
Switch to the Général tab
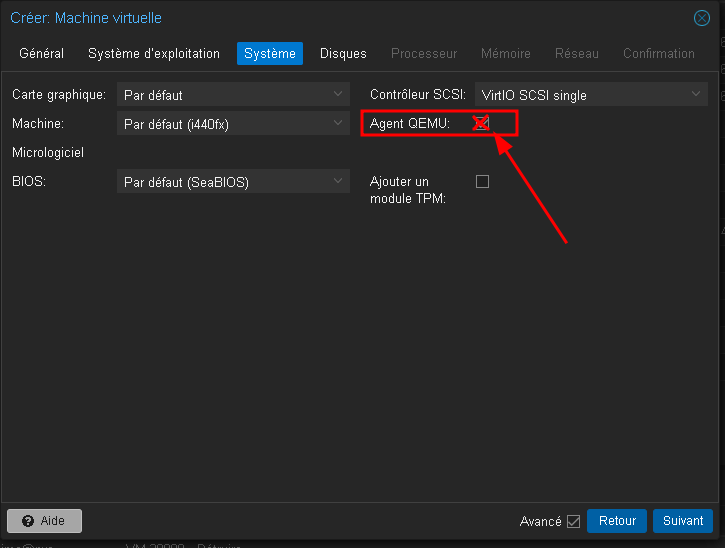click(41, 54)
